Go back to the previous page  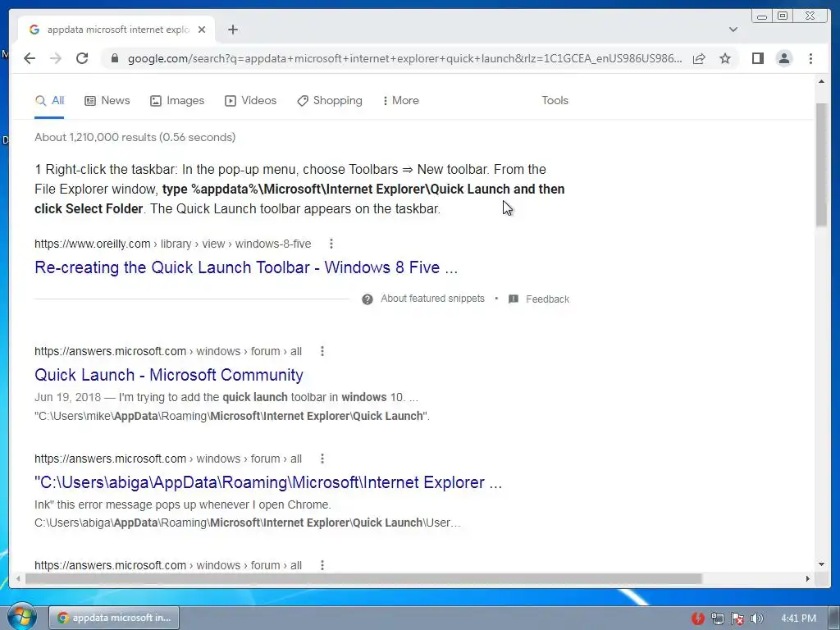click(x=30, y=58)
